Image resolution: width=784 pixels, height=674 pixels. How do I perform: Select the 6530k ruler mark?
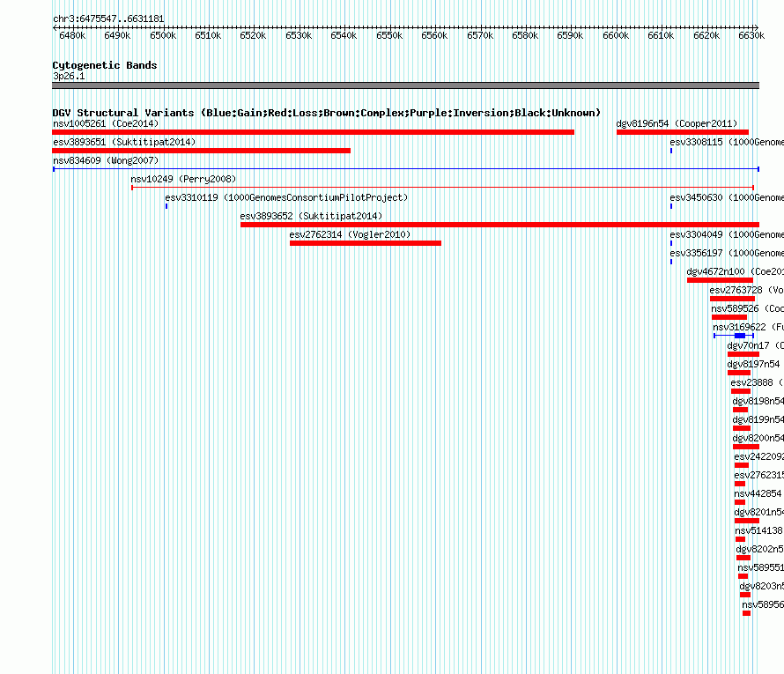299,35
